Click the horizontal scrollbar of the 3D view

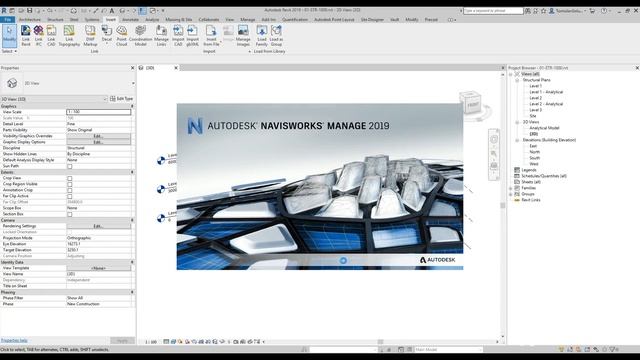[x=380, y=342]
